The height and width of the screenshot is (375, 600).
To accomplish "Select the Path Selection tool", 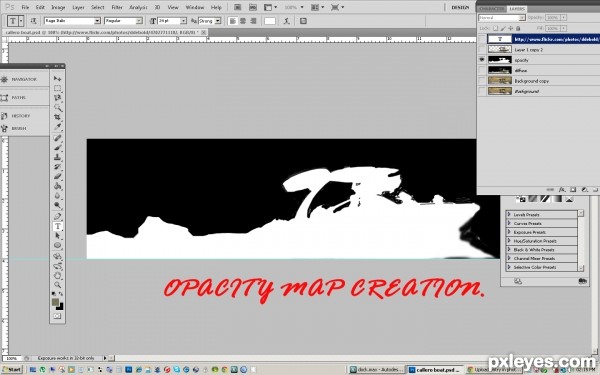I will pyautogui.click(x=57, y=236).
